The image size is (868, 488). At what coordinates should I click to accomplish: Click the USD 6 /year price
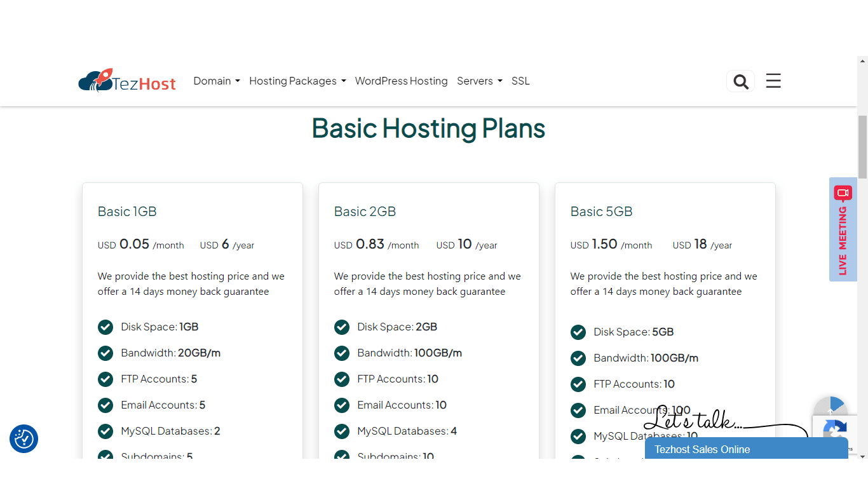coord(227,245)
